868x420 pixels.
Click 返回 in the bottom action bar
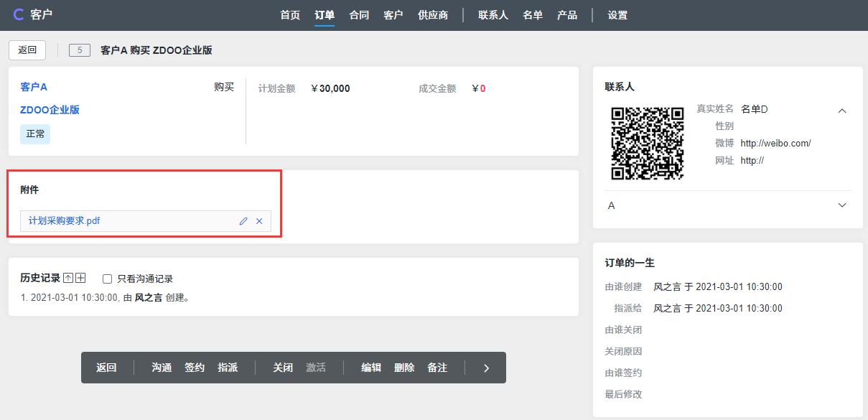pos(106,368)
